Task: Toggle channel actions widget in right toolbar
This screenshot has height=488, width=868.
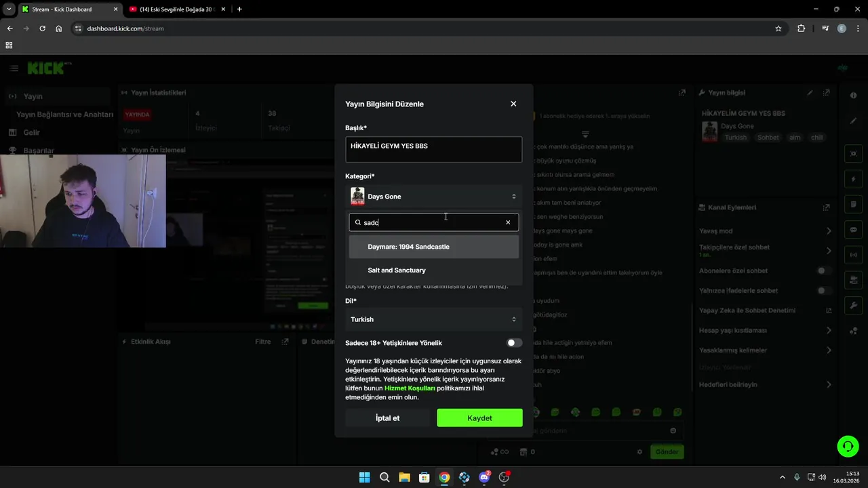Action: tap(853, 280)
